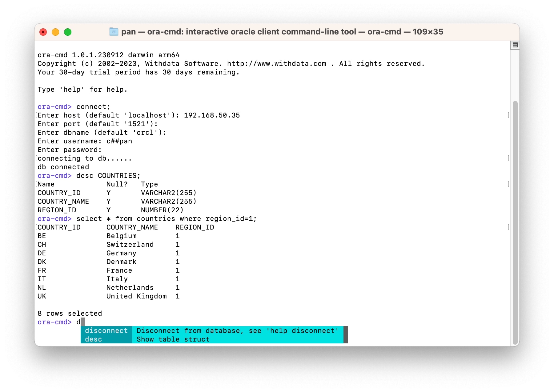Select the United Kingdom row in the table
Viewport: 554px width, 392px height.
[108, 296]
